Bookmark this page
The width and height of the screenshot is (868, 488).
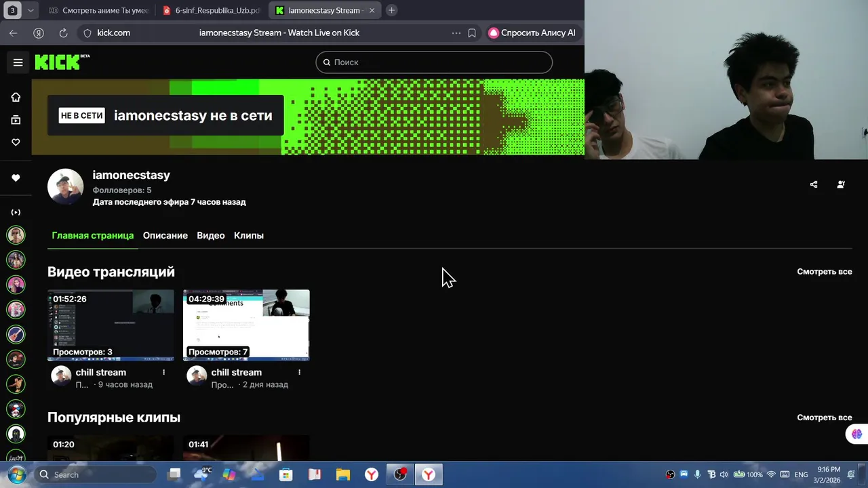472,33
